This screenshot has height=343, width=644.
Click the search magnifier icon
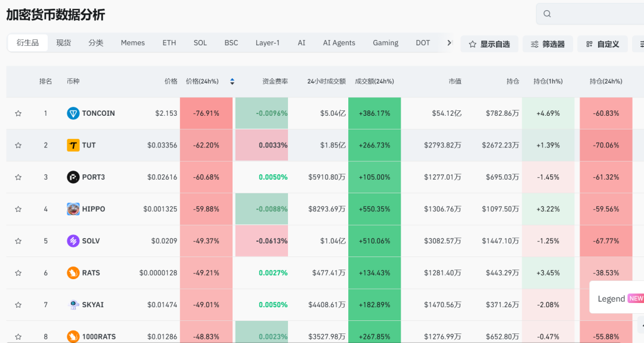click(x=547, y=14)
